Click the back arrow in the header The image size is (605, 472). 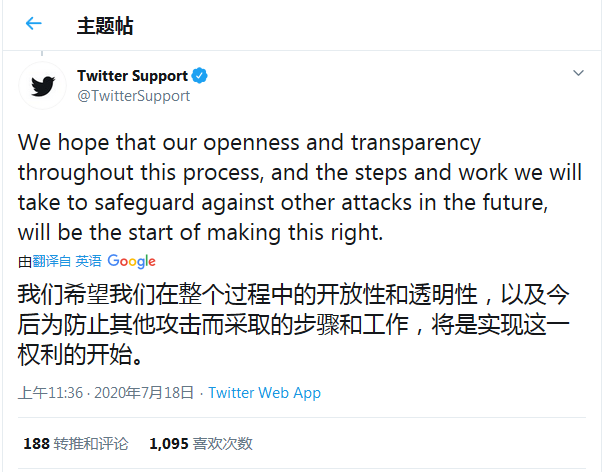point(33,24)
